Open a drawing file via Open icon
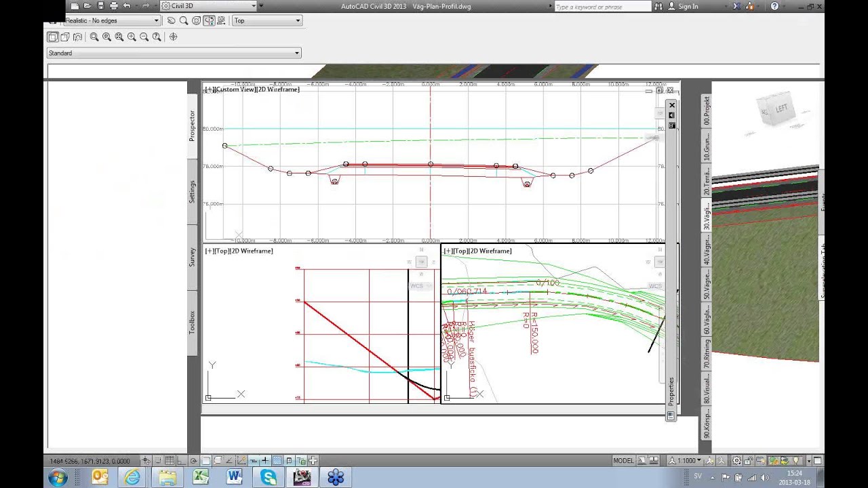 87,6
